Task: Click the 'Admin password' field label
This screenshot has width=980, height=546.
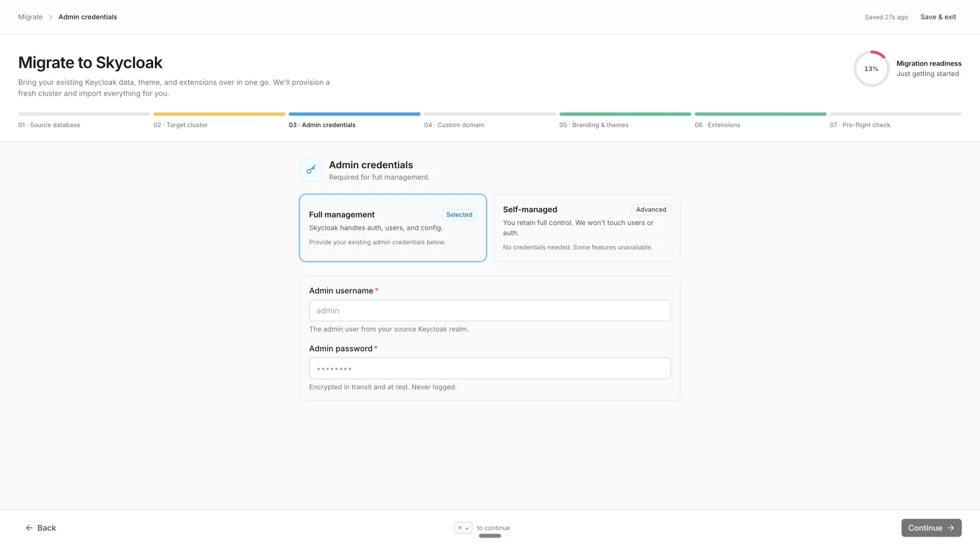Action: (341, 349)
